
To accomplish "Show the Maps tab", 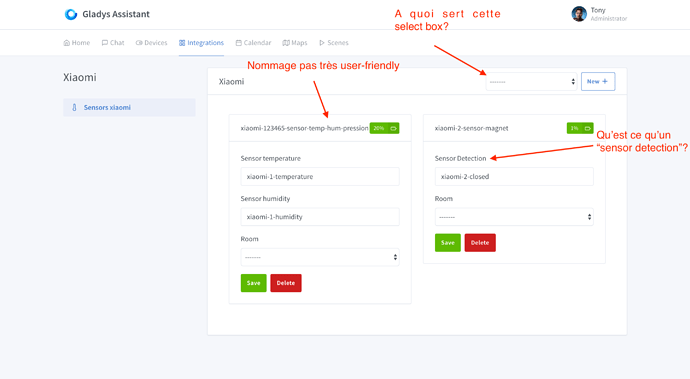I will pos(295,43).
